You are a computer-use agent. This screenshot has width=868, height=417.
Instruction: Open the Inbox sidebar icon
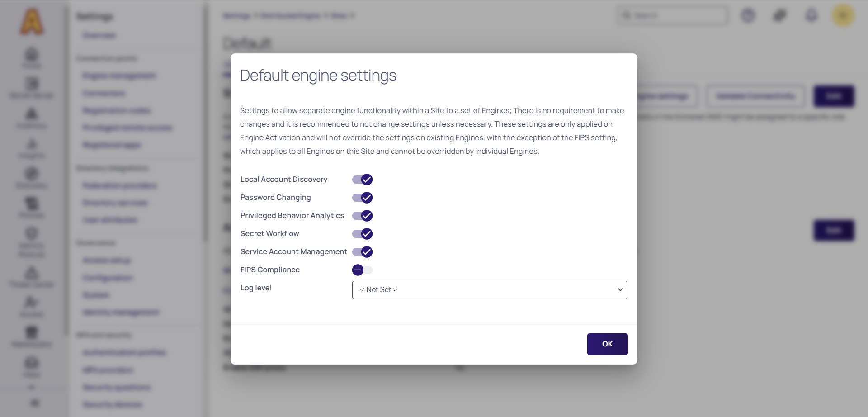click(x=32, y=366)
